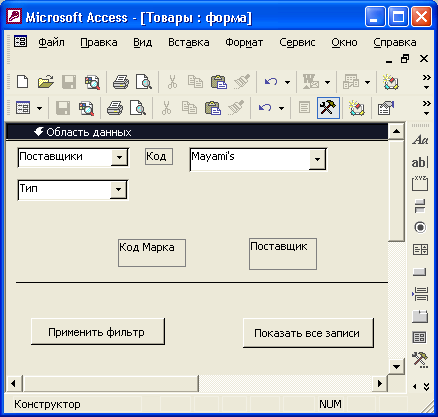Select the Text Box tool in toolbox

[420, 162]
